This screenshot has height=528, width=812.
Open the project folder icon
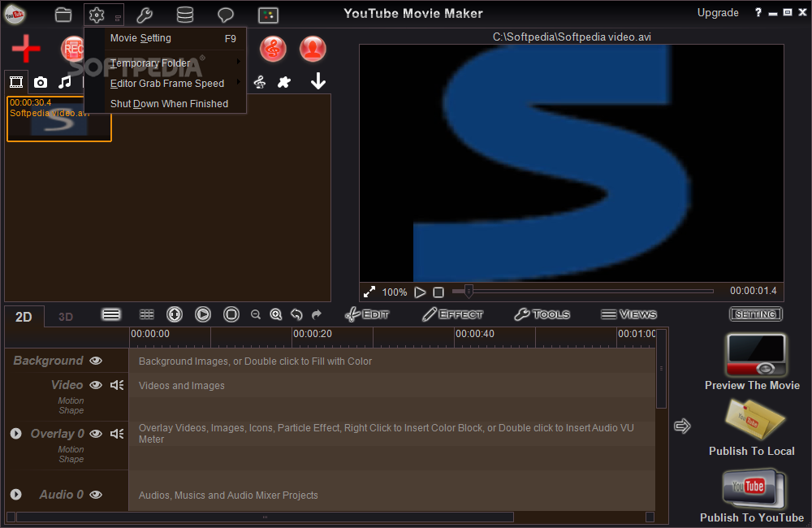[63, 15]
